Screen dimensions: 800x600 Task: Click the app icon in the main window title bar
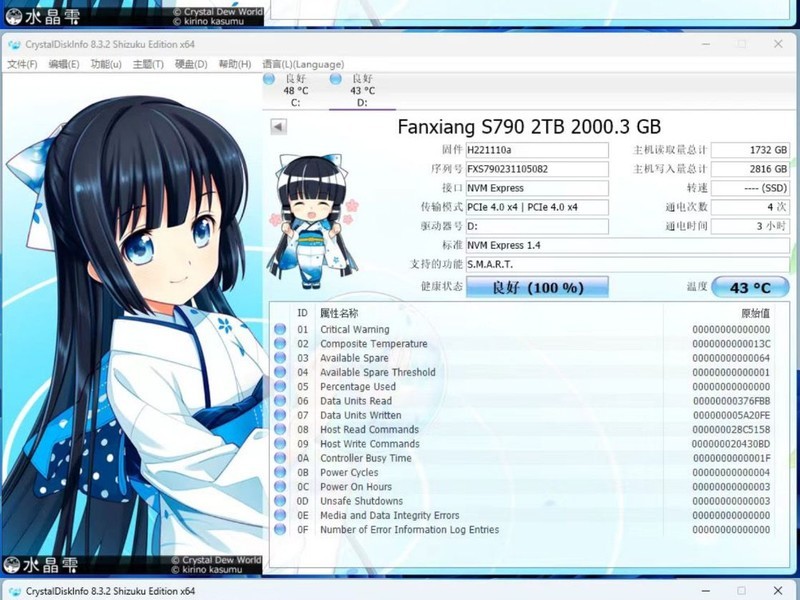14,44
